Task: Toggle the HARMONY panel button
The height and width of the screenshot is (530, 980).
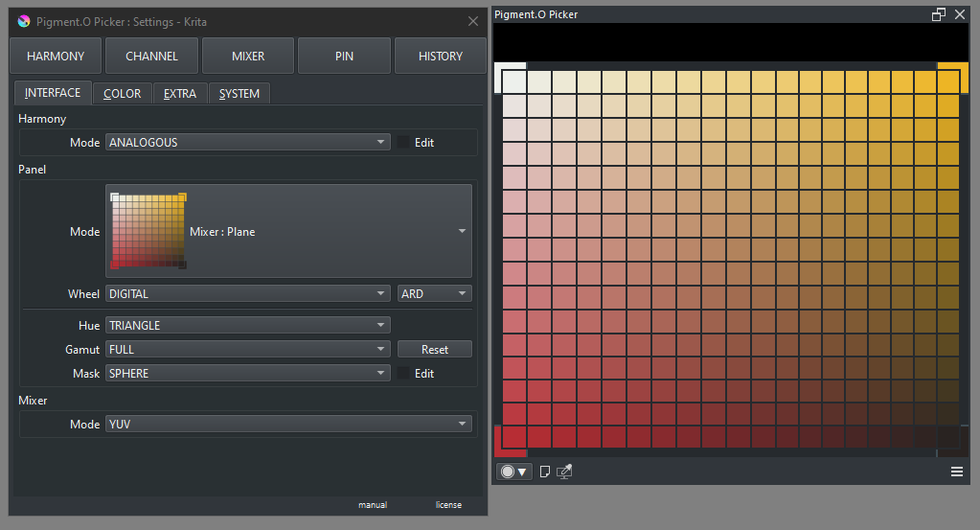Action: 56,57
